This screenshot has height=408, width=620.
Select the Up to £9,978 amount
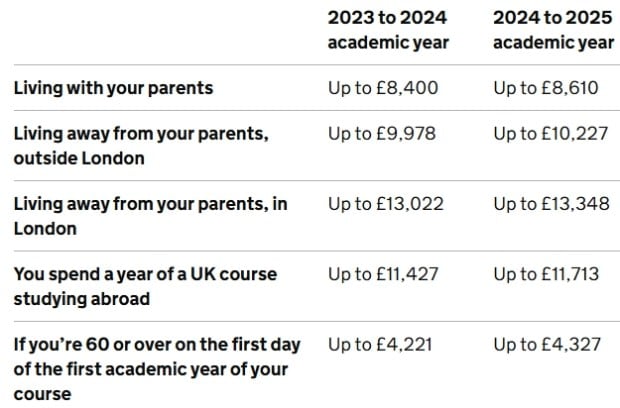(381, 133)
